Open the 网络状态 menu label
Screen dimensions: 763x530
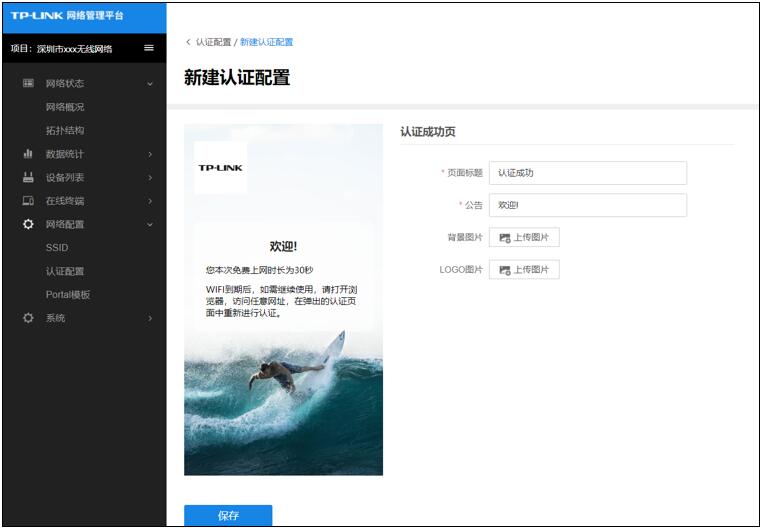[x=65, y=83]
